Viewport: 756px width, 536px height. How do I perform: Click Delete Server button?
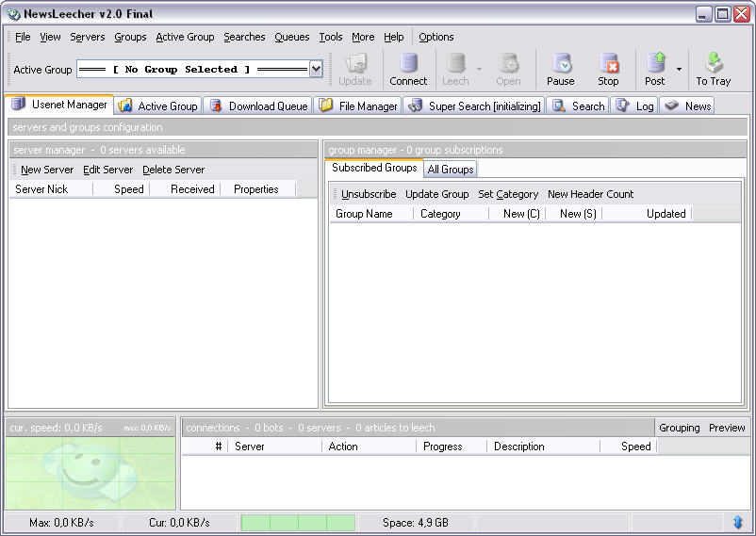173,170
